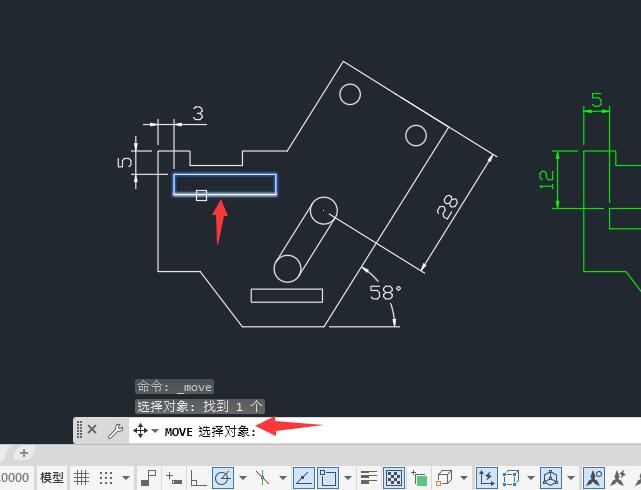Open 3D Object Snap dropdown

click(464, 477)
